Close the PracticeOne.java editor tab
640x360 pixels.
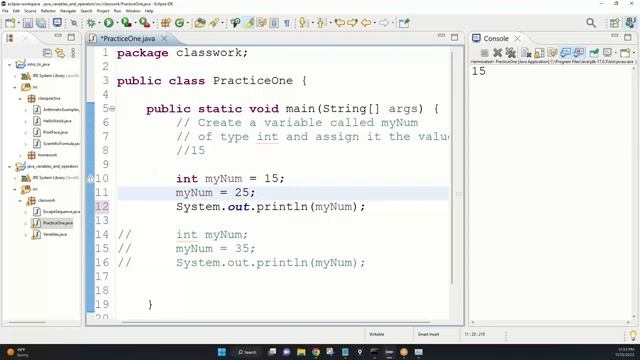(x=164, y=38)
